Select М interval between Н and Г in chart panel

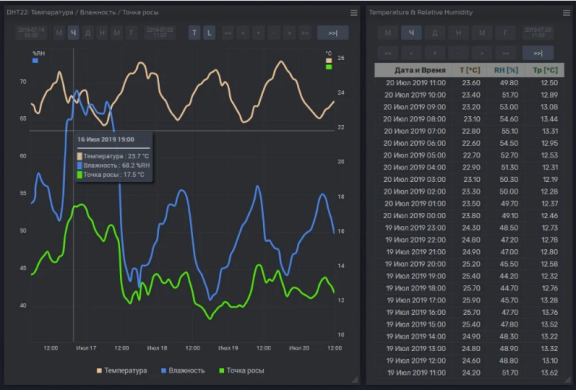point(117,33)
